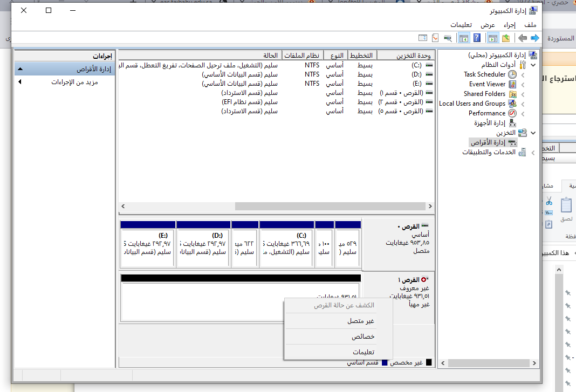This screenshot has height=392, width=576.
Task: Choose خصائص from the context menu
Action: (x=363, y=336)
